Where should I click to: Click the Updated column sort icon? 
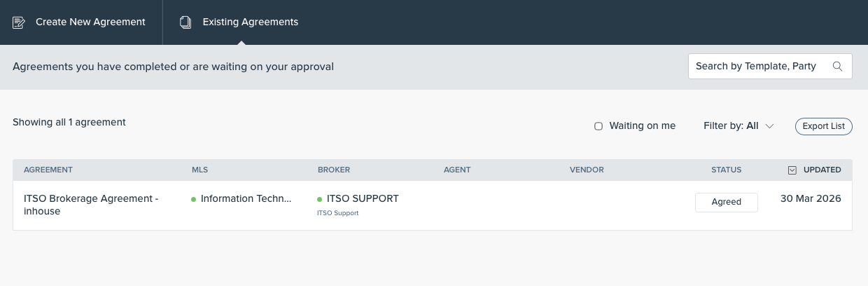792,170
